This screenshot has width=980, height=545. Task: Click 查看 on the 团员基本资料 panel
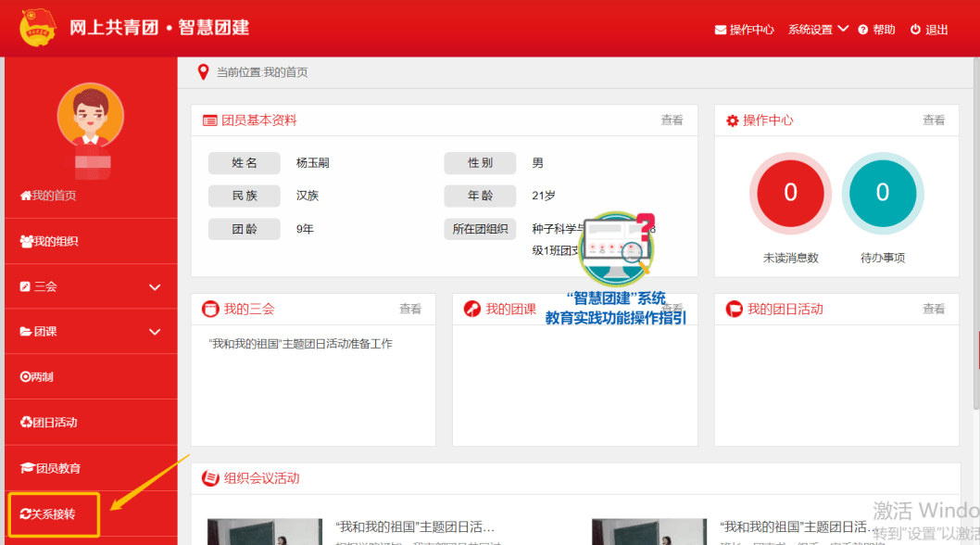coord(672,120)
